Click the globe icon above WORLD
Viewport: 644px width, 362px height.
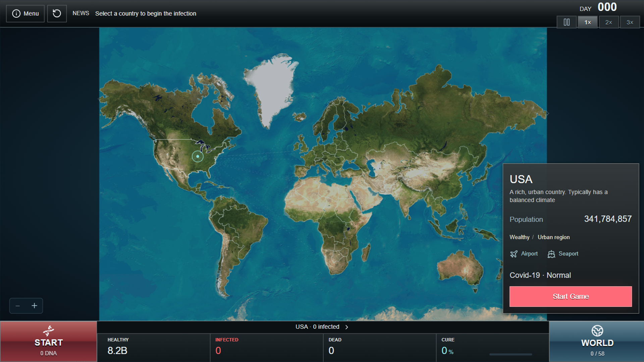click(597, 331)
